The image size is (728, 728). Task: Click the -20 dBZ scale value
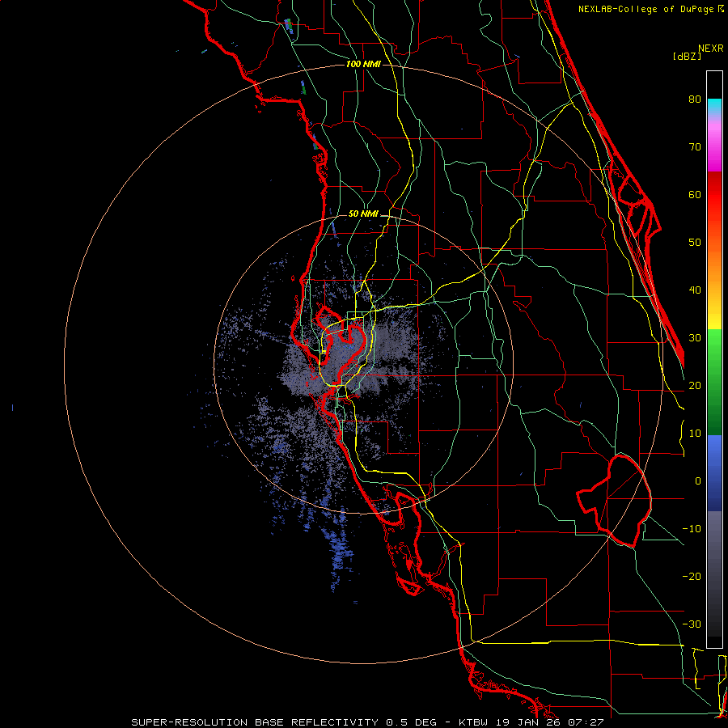click(692, 576)
